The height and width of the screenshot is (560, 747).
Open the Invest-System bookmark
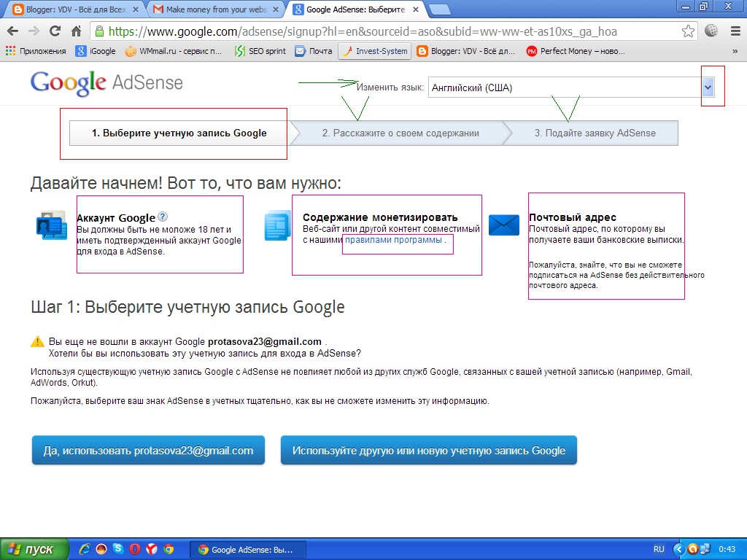click(x=375, y=51)
